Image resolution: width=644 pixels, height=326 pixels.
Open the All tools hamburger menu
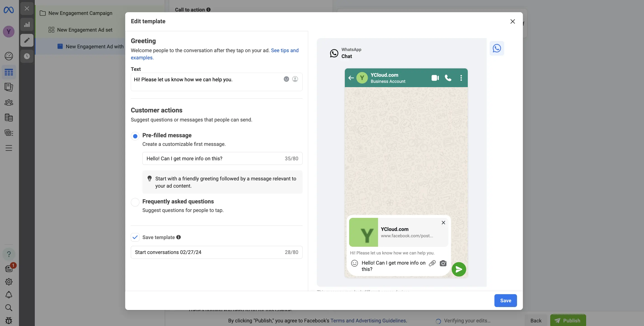9,148
